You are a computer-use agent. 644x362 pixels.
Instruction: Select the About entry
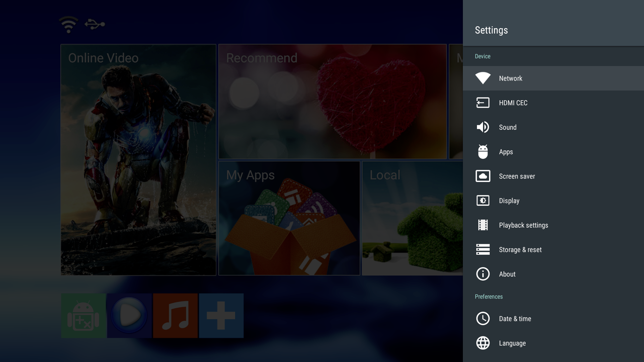tap(553, 274)
